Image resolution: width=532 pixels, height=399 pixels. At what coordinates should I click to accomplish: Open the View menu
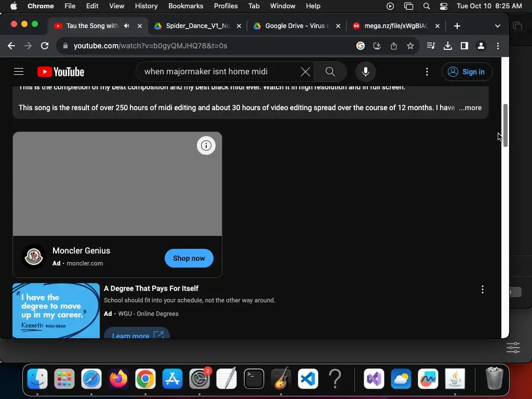(x=116, y=6)
